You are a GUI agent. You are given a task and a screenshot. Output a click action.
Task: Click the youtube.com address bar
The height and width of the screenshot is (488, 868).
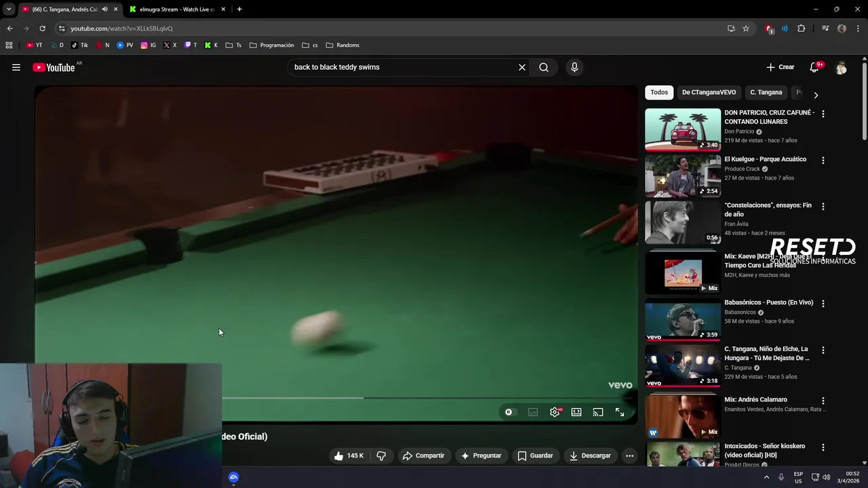[387, 28]
